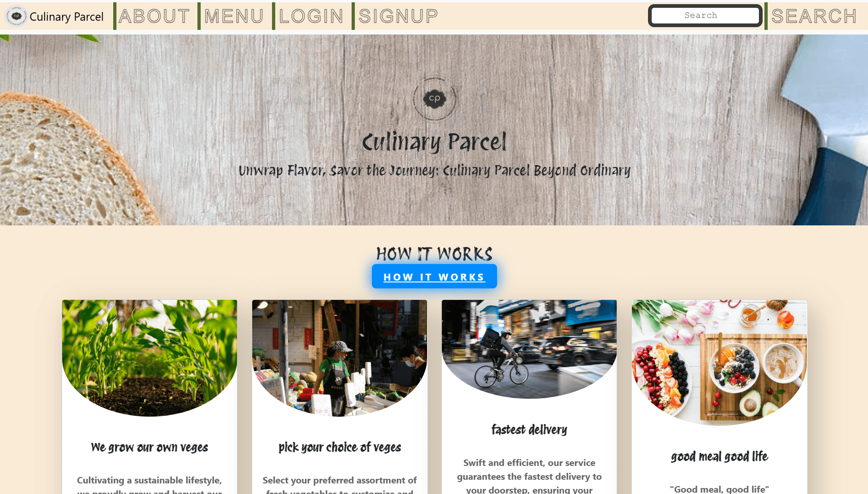Screen dimensions: 868x494
Task: Click the 'Unwrap Flavor' tagline text
Action: (x=434, y=170)
